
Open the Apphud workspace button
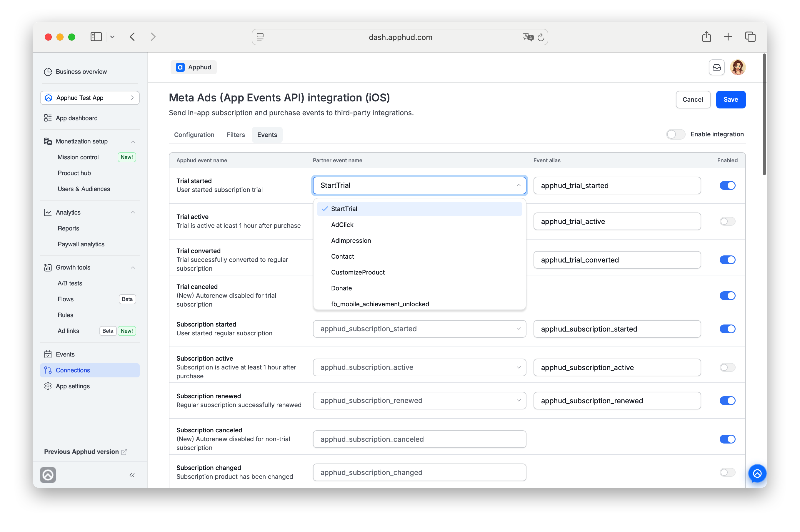[x=194, y=67]
